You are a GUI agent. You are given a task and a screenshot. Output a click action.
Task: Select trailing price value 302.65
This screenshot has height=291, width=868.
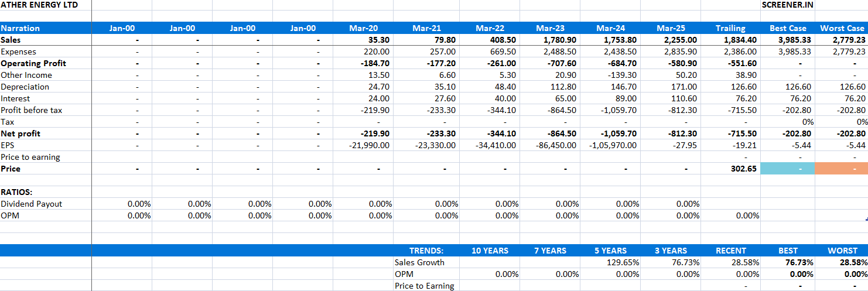click(x=744, y=169)
